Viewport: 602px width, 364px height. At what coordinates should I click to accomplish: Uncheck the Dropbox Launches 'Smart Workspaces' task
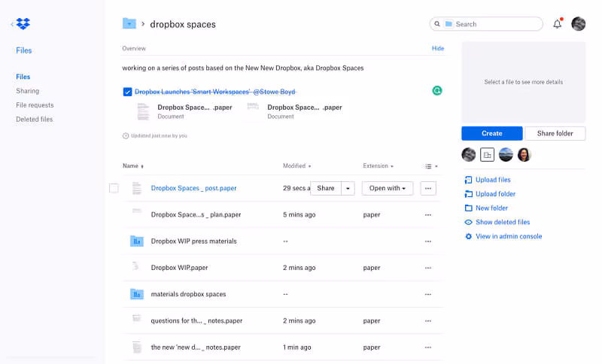tap(127, 92)
